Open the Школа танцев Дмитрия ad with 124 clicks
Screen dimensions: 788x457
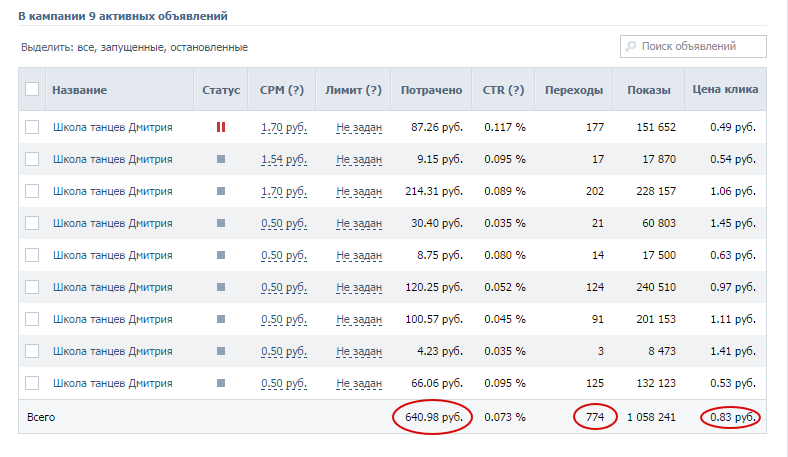[x=113, y=288]
